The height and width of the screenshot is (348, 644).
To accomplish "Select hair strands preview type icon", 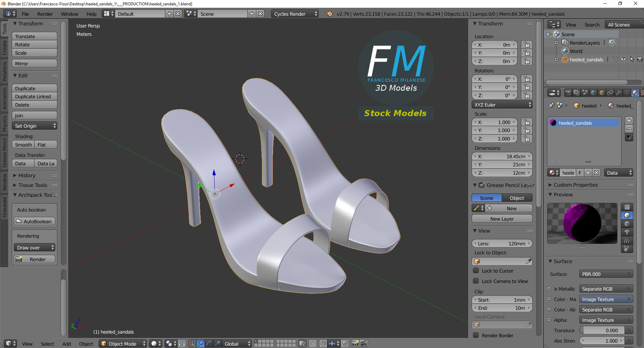I will [627, 240].
